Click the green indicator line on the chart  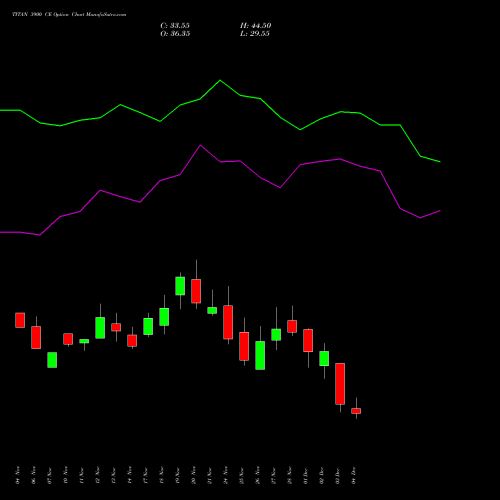(220, 81)
